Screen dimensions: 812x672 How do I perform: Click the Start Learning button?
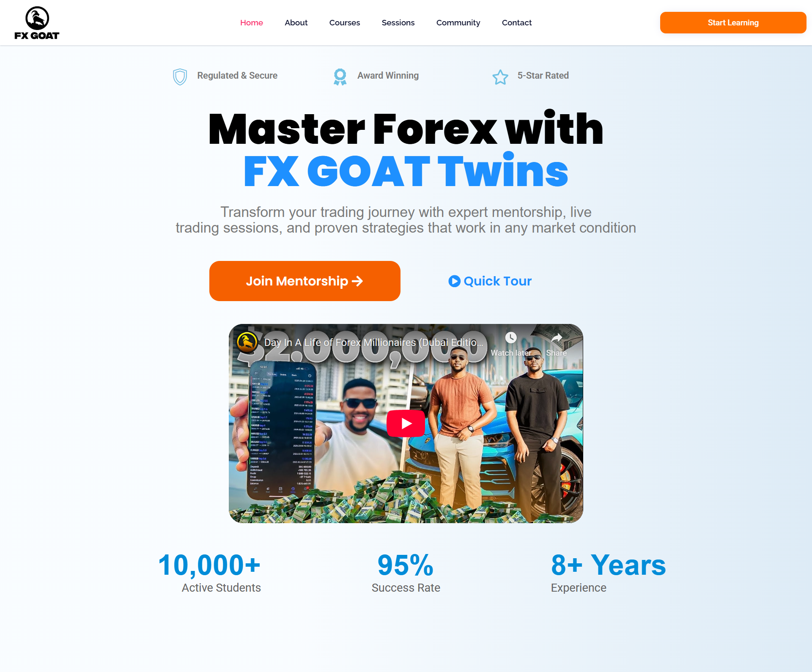click(733, 22)
